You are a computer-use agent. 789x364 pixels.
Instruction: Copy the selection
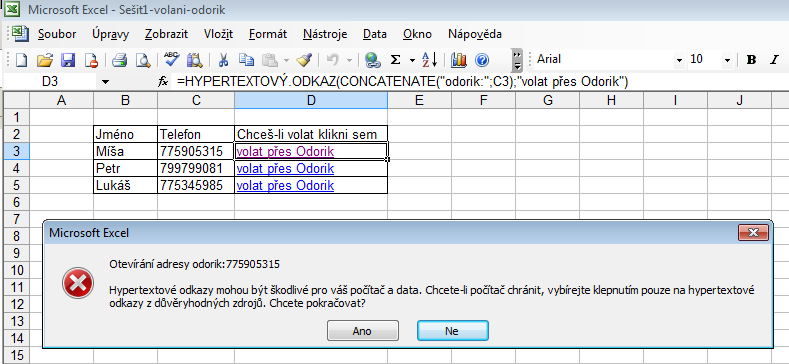click(246, 60)
